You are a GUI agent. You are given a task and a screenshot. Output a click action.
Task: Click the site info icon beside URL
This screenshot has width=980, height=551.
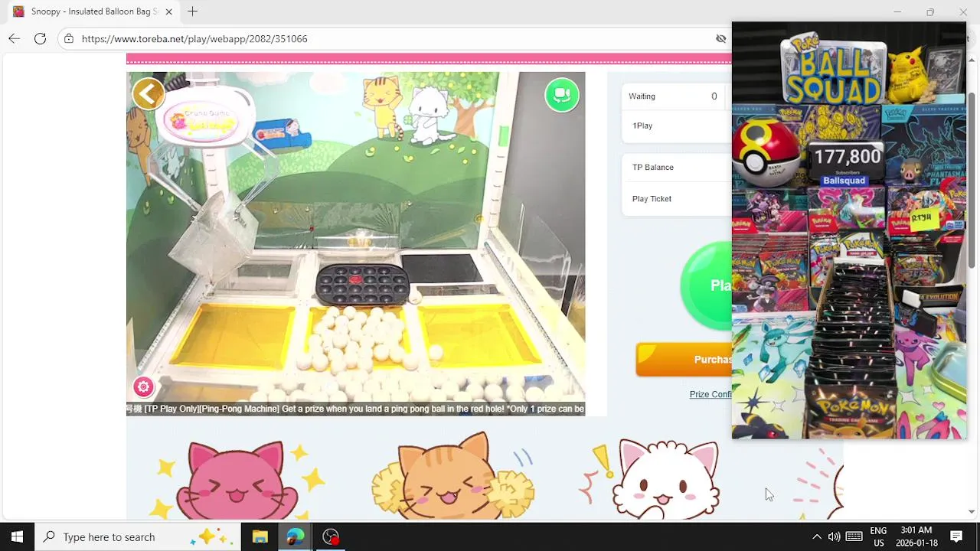coord(69,38)
